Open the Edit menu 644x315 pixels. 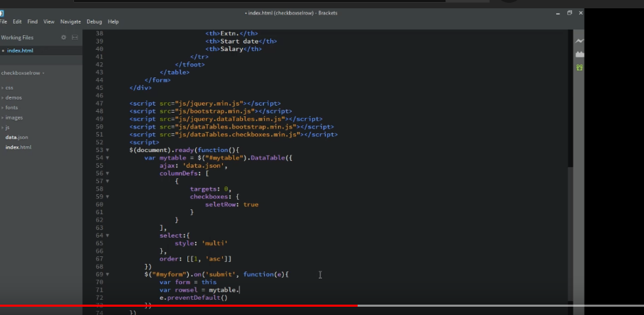tap(17, 21)
